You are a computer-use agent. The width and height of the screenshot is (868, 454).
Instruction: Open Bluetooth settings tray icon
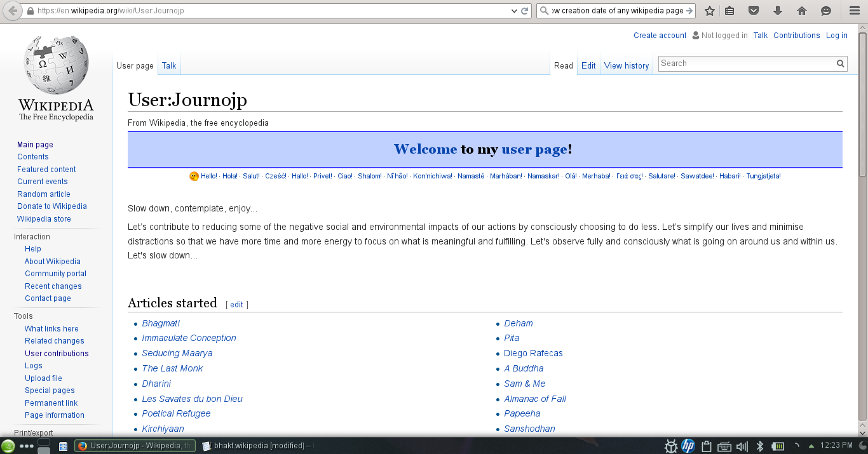pyautogui.click(x=759, y=446)
